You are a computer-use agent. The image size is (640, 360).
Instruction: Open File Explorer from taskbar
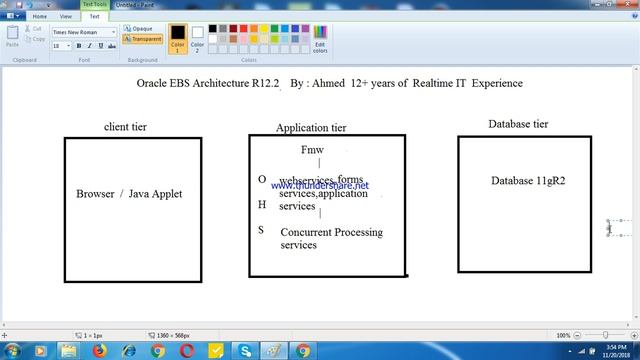pos(69,351)
